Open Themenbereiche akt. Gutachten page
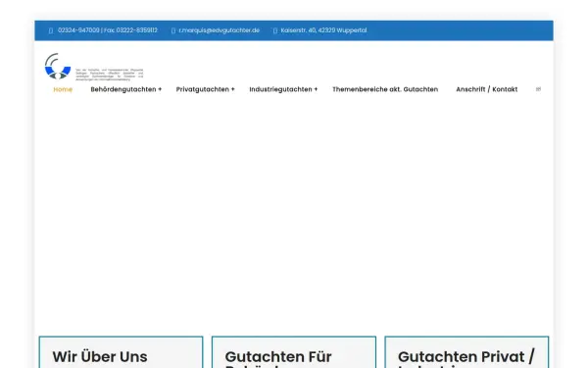This screenshot has height=368, width=588. click(x=385, y=89)
